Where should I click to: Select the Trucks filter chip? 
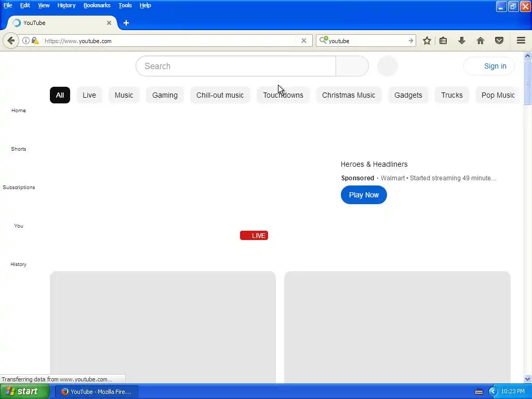coord(451,95)
